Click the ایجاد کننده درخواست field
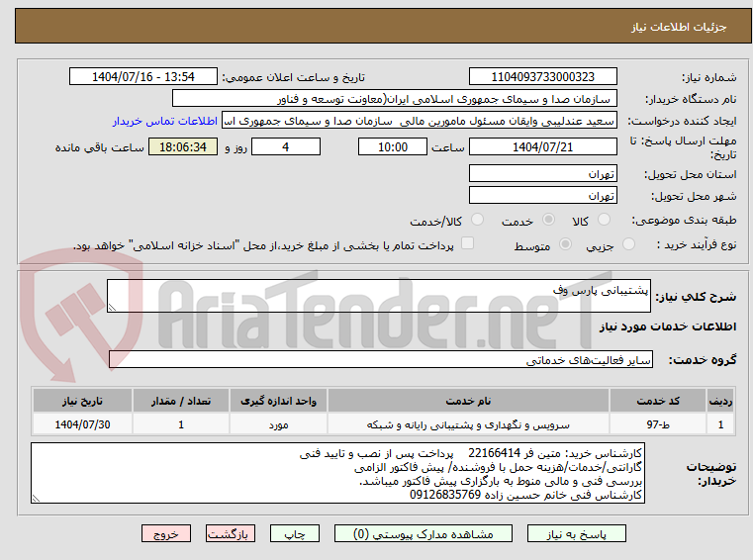This screenshot has height=560, width=753. (x=420, y=121)
